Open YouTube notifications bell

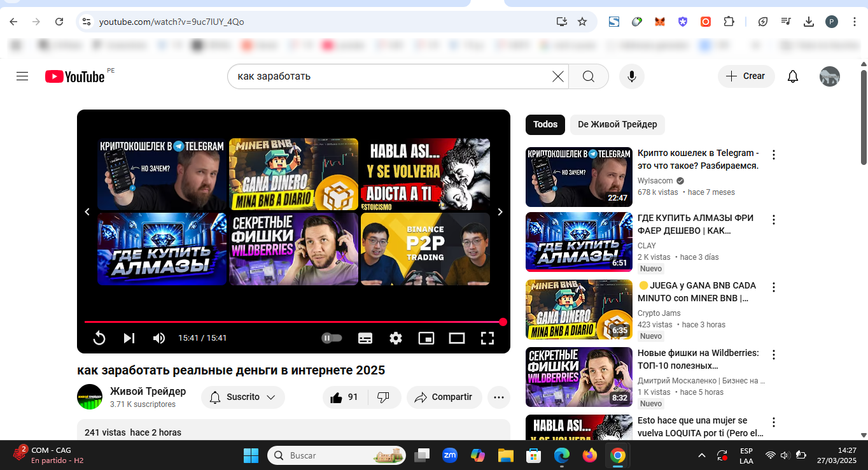pos(793,76)
